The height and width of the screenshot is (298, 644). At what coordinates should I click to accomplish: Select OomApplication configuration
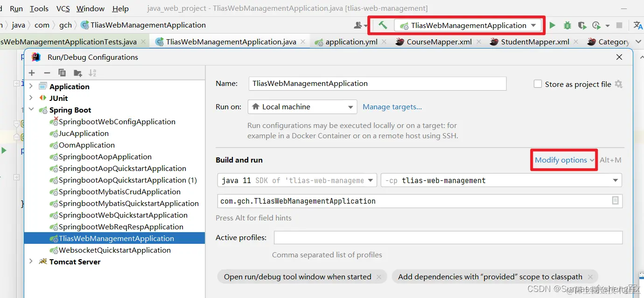(x=86, y=145)
